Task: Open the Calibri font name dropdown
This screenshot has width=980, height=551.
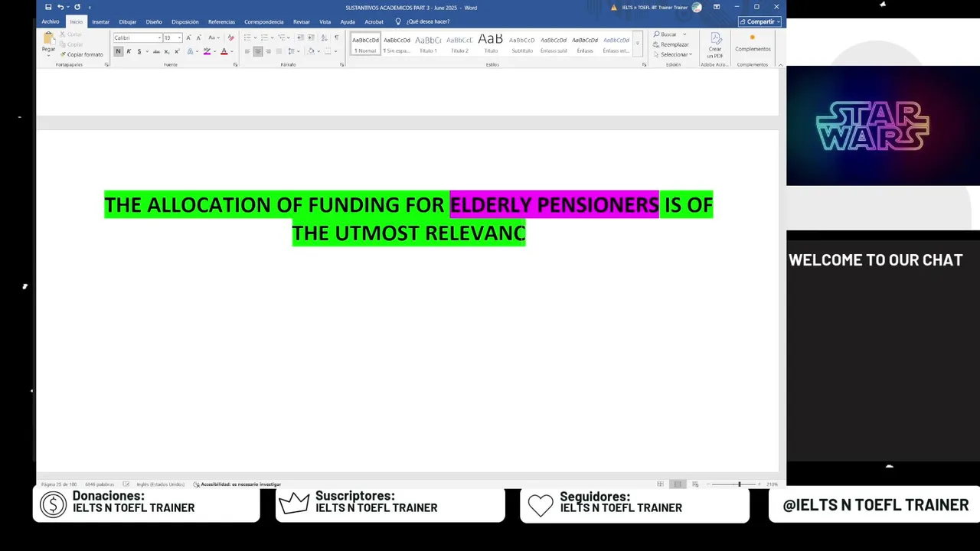Action: (x=159, y=37)
